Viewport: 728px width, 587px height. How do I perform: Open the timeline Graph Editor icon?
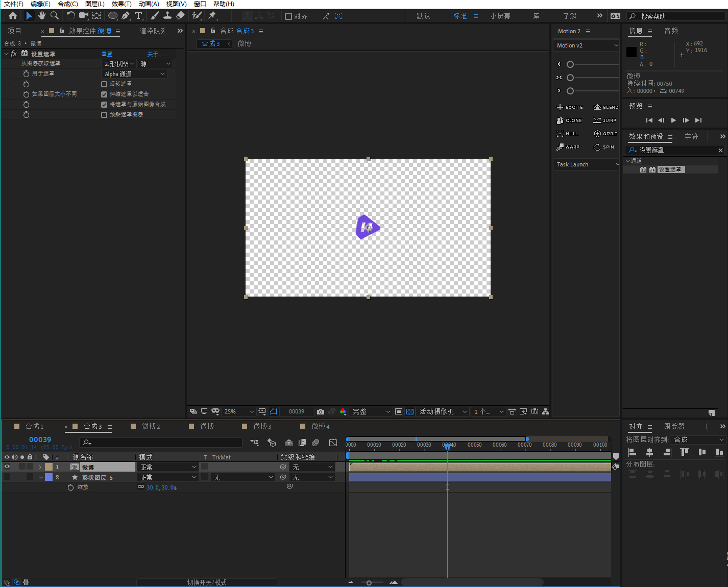[x=333, y=443]
